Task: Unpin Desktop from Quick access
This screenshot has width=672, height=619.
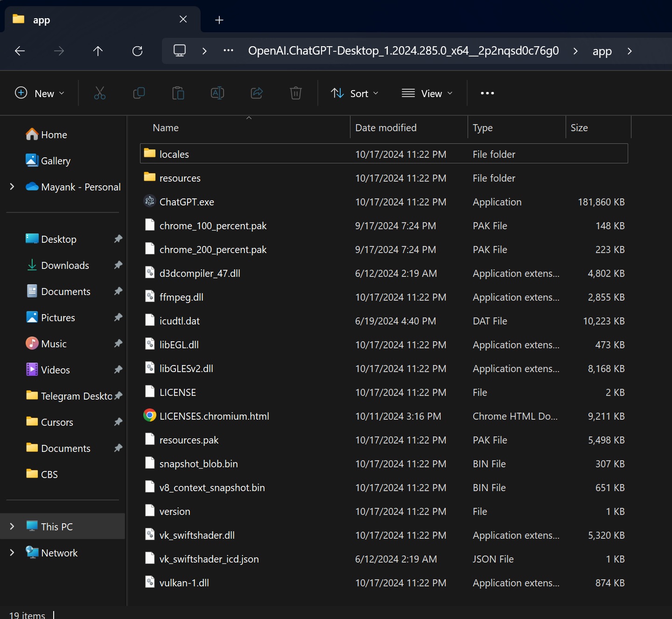Action: [x=118, y=239]
